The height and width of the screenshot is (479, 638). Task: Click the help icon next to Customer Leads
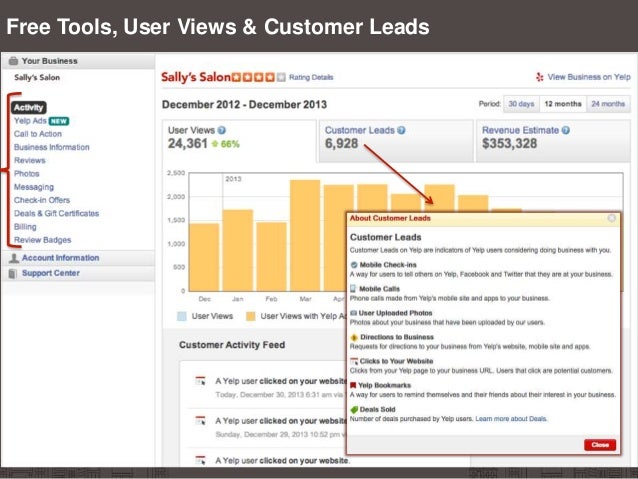[401, 130]
